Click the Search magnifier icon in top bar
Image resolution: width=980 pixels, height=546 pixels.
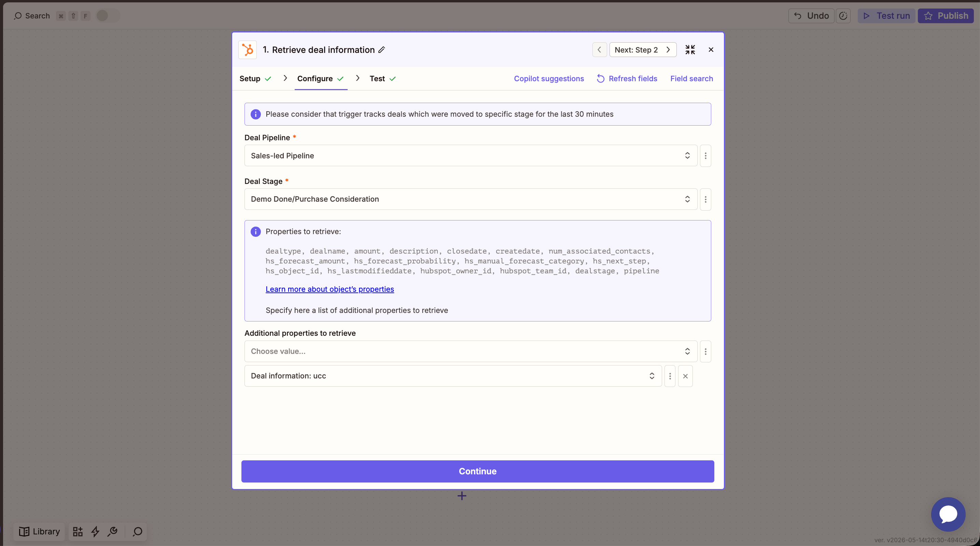point(17,16)
